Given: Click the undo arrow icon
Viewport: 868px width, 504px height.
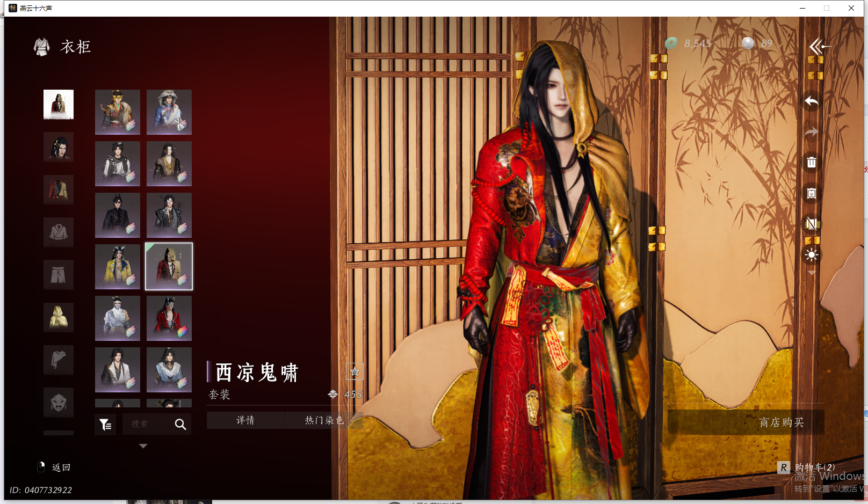Looking at the screenshot, I should pos(811,101).
